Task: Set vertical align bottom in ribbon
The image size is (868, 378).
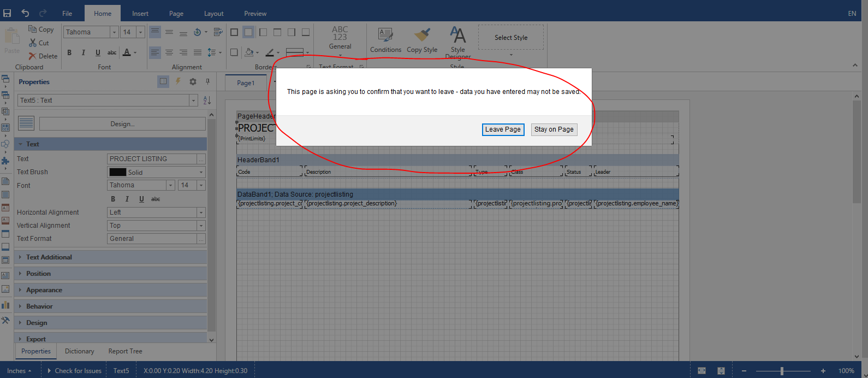Action: pos(183,32)
